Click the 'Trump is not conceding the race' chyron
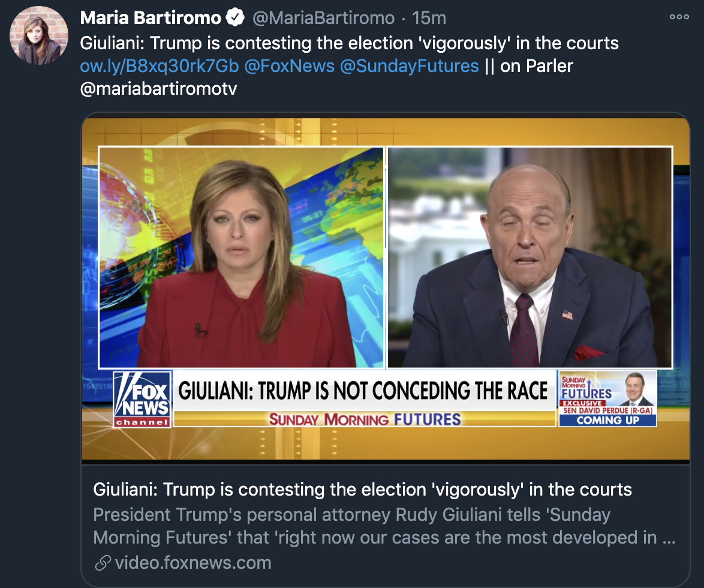Viewport: 704px width, 588px height. (x=363, y=391)
